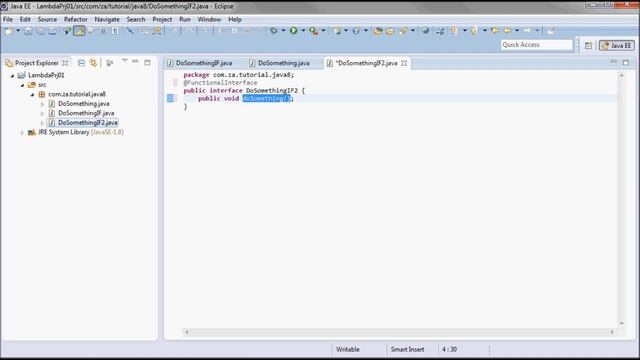Collapse the src folder node
This screenshot has height=360, width=640.
pyautogui.click(x=22, y=85)
